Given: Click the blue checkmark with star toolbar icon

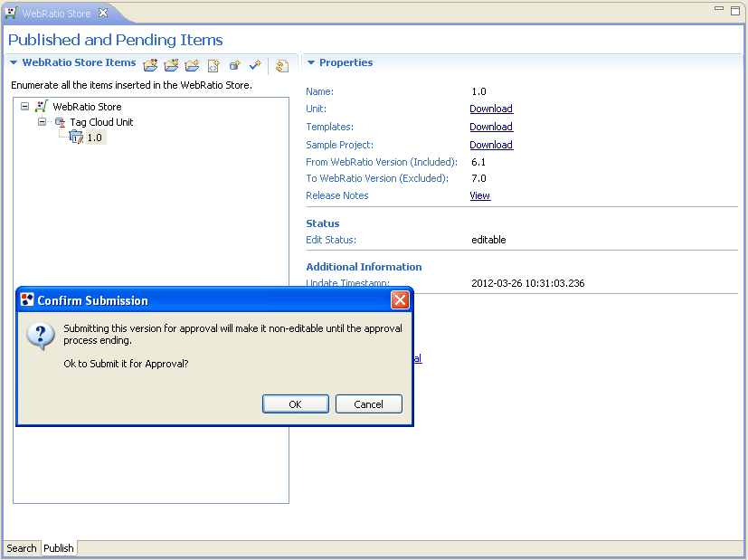Looking at the screenshot, I should pos(255,64).
